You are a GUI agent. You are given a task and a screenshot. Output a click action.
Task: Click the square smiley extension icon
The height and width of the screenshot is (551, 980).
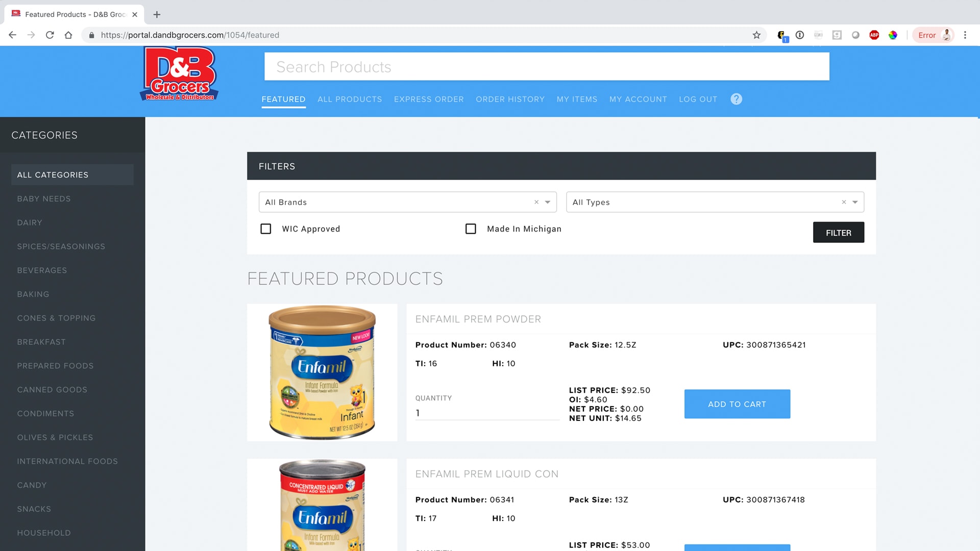point(837,35)
